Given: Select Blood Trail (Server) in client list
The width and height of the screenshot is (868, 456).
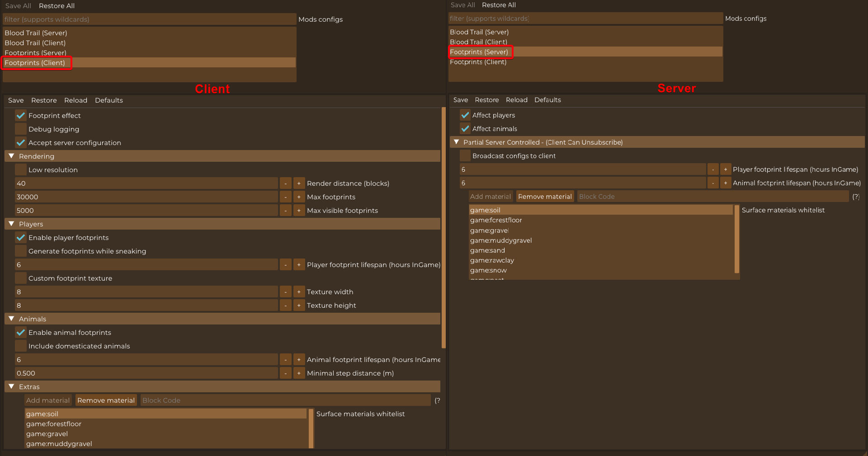Looking at the screenshot, I should click(36, 33).
